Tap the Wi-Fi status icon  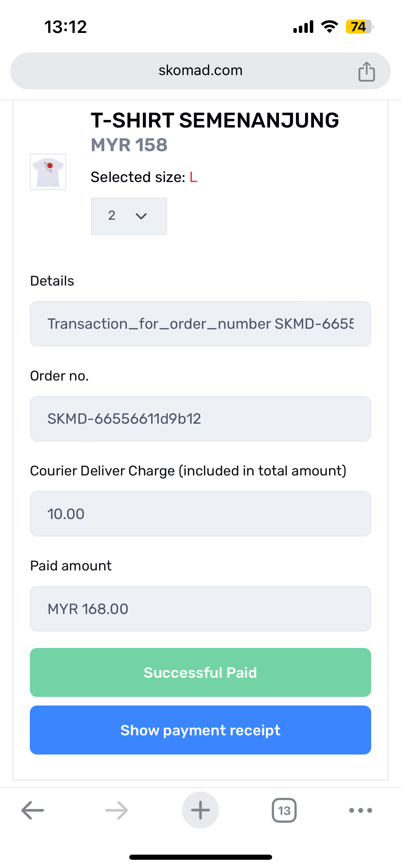coord(329,27)
